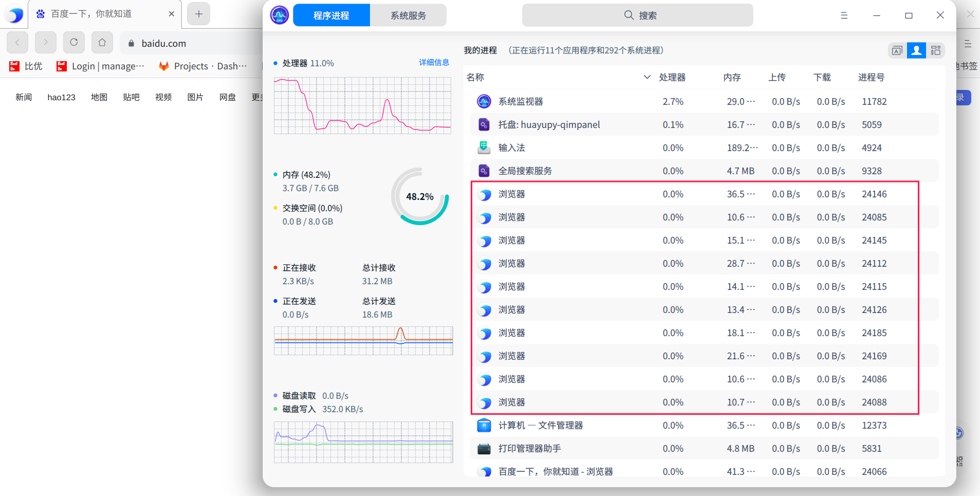Switch to the 系统服务 tab
Image resolution: width=980 pixels, height=496 pixels.
tap(408, 15)
